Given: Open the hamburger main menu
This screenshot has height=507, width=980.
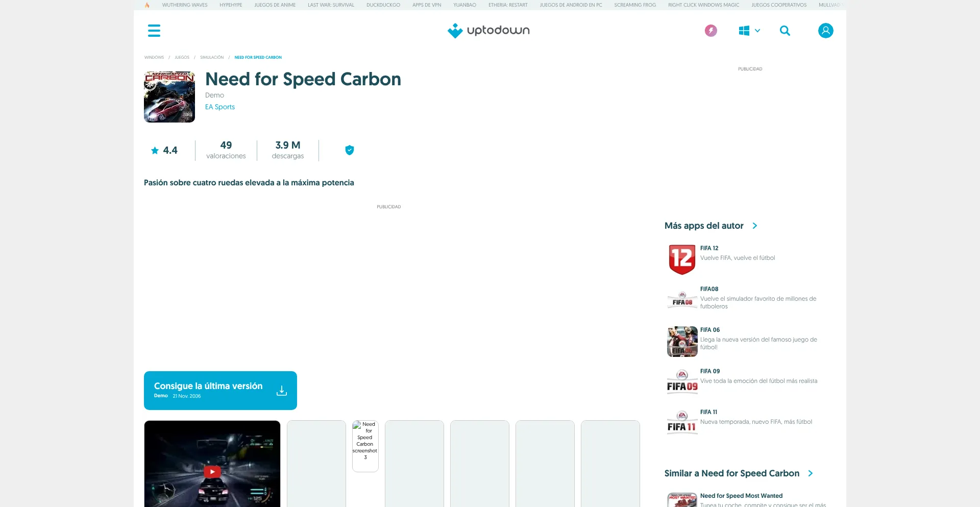Looking at the screenshot, I should pyautogui.click(x=154, y=31).
